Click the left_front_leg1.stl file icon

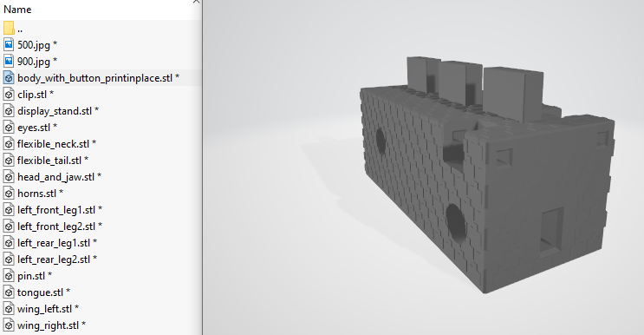click(x=9, y=209)
